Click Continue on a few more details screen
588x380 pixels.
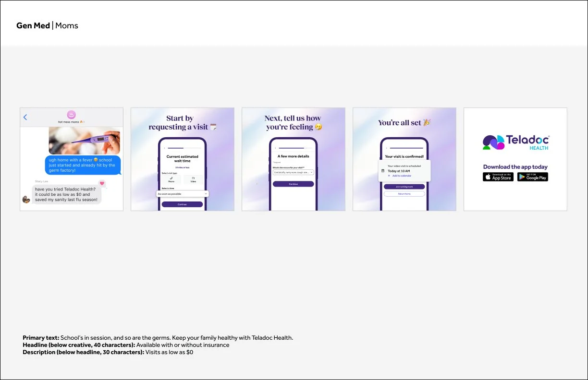[293, 184]
